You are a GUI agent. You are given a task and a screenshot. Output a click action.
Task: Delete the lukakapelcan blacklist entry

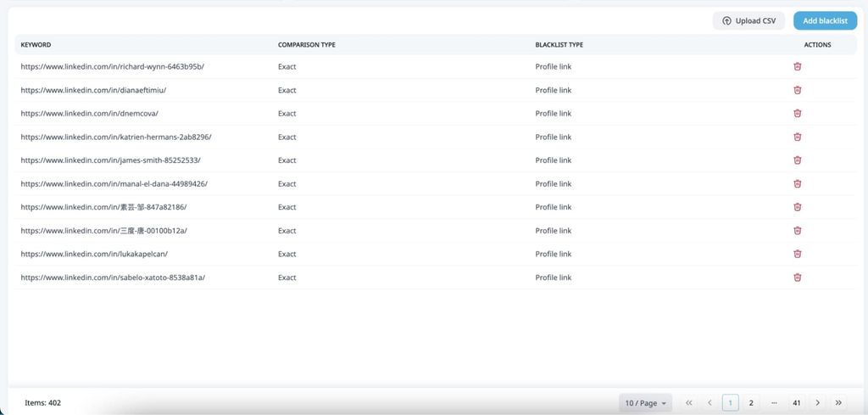(x=797, y=254)
